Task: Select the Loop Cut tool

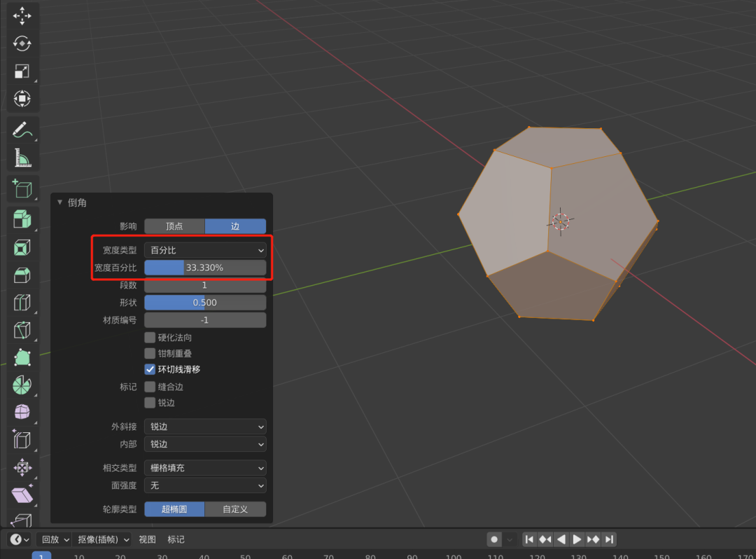Action: pos(22,303)
